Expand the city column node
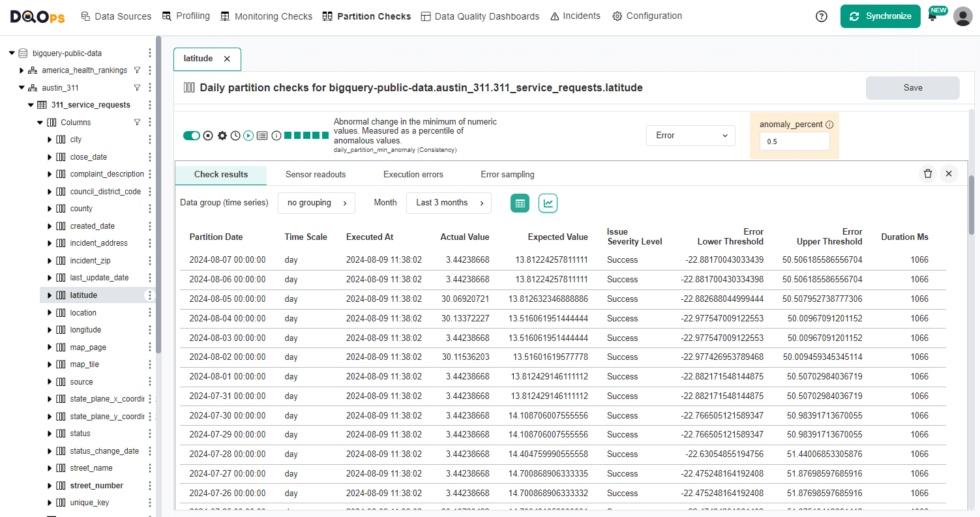 coord(50,140)
